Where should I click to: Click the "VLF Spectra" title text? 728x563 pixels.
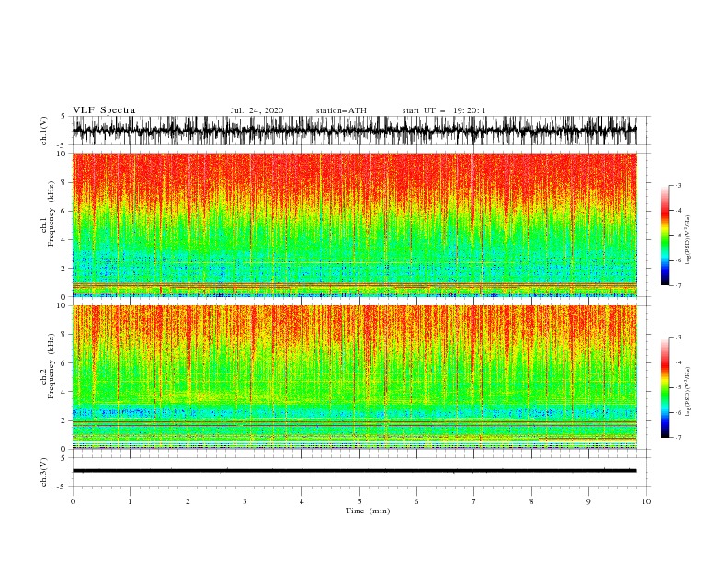click(x=104, y=110)
